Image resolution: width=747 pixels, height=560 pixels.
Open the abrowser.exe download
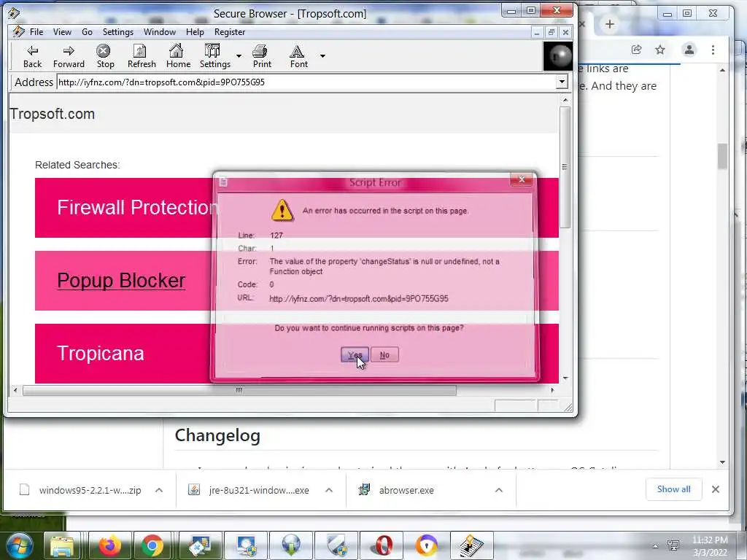point(406,490)
